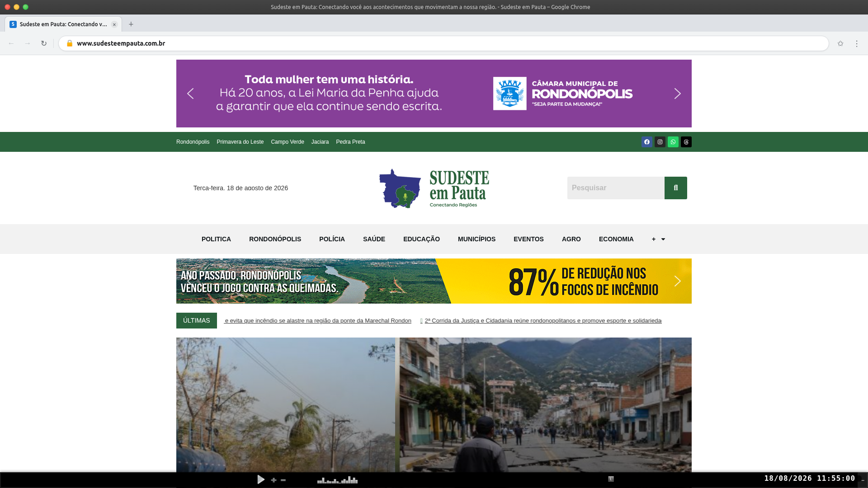Viewport: 868px width, 488px height.
Task: Open the WhatsApp social icon
Action: coord(673,142)
